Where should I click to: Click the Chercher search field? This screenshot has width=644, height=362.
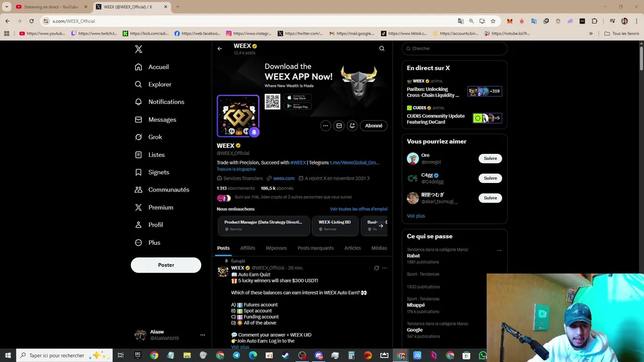(x=454, y=48)
